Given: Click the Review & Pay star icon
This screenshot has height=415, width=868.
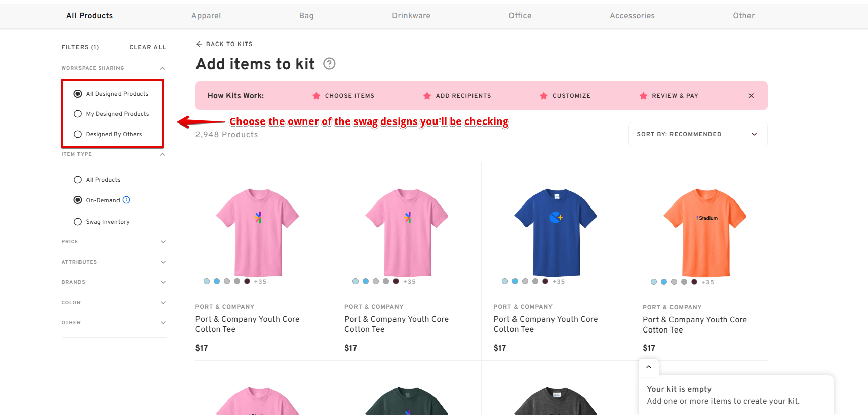Looking at the screenshot, I should (x=643, y=96).
